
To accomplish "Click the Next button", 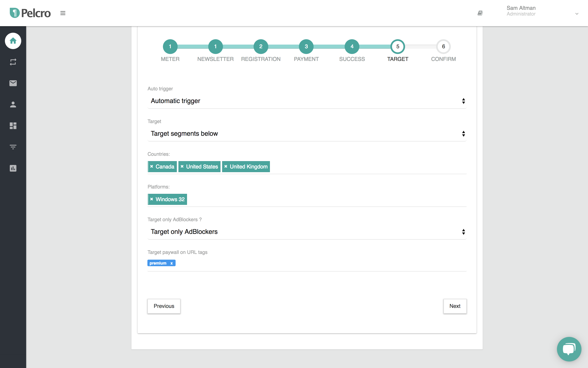I will point(455,306).
